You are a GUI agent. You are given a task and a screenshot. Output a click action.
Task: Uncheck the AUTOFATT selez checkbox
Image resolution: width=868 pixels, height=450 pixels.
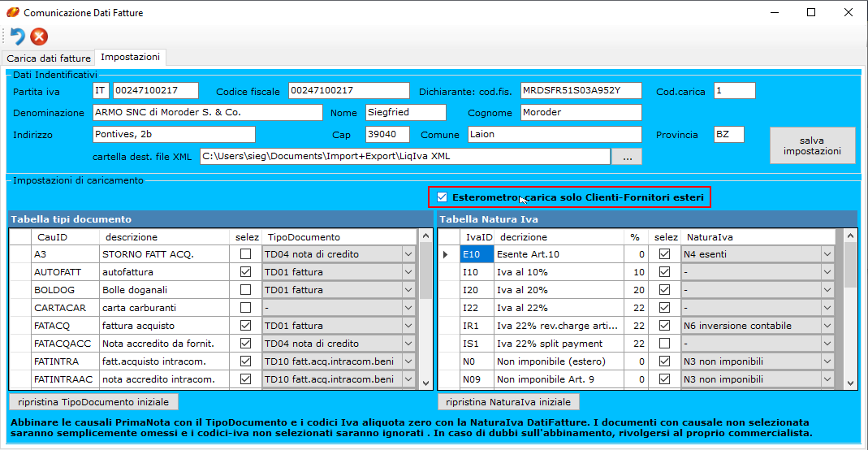pos(245,272)
